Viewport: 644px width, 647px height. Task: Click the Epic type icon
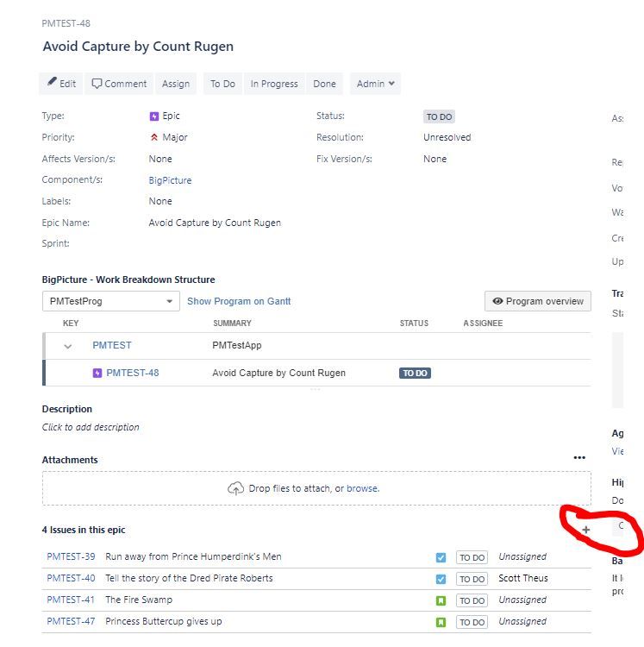pyautogui.click(x=153, y=116)
